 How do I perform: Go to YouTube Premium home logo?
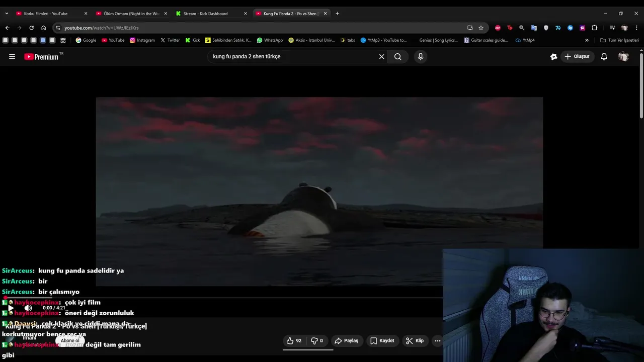(x=41, y=57)
